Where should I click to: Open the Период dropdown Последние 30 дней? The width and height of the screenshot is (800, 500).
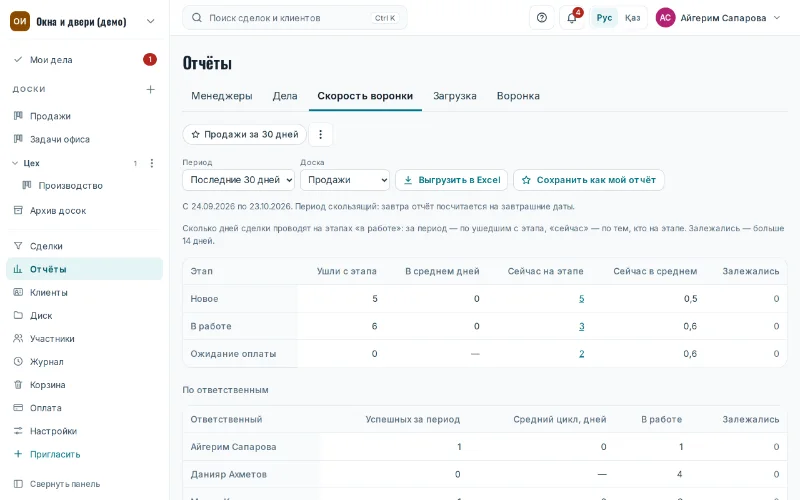point(238,180)
